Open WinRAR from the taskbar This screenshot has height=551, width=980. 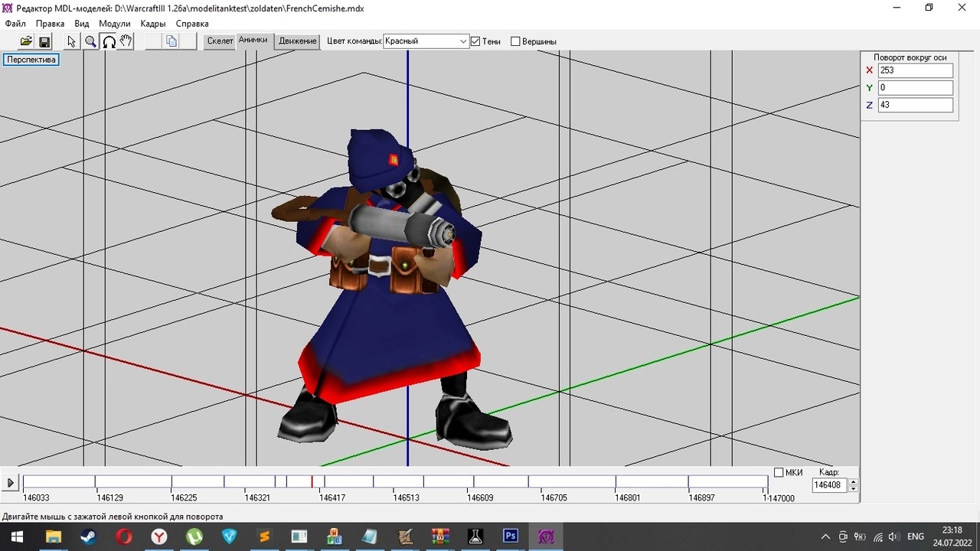440,536
